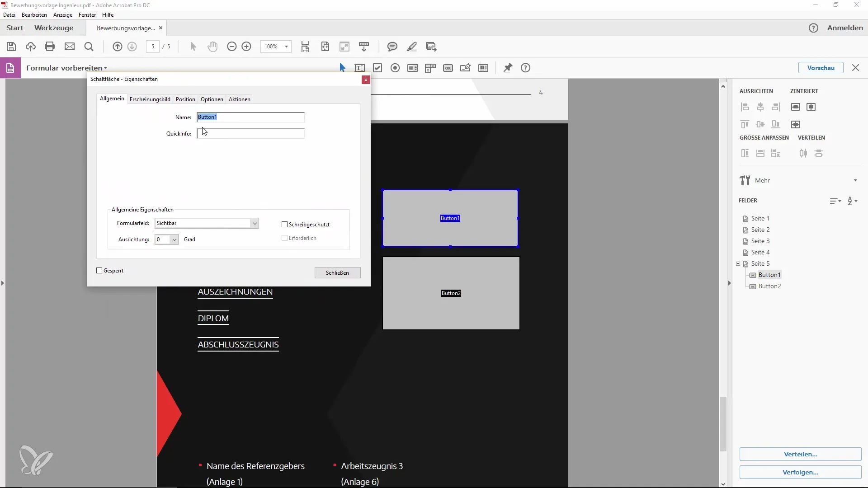The height and width of the screenshot is (488, 868).
Task: Switch to the Position tab
Action: (185, 99)
